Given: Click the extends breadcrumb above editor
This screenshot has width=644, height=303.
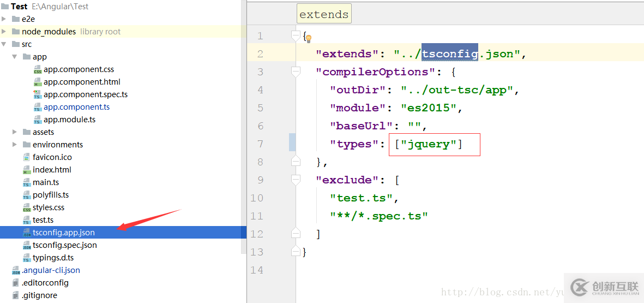Looking at the screenshot, I should click(324, 14).
